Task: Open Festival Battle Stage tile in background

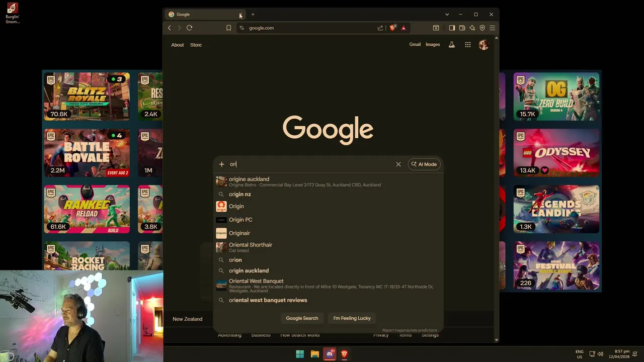Action: tap(556, 265)
